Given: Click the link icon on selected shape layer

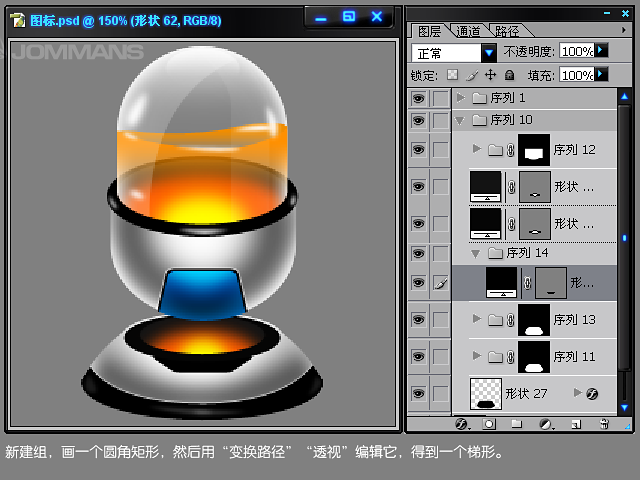Looking at the screenshot, I should [527, 282].
